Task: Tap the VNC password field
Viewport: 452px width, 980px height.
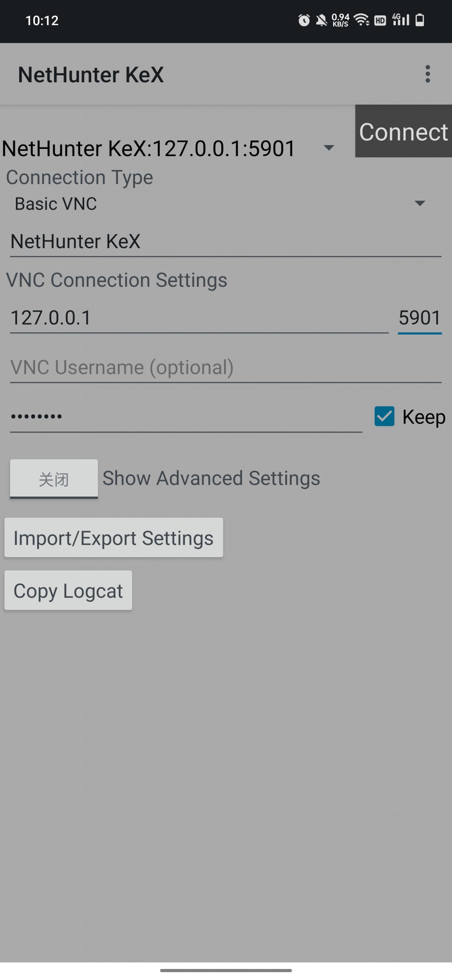Action: pos(186,417)
